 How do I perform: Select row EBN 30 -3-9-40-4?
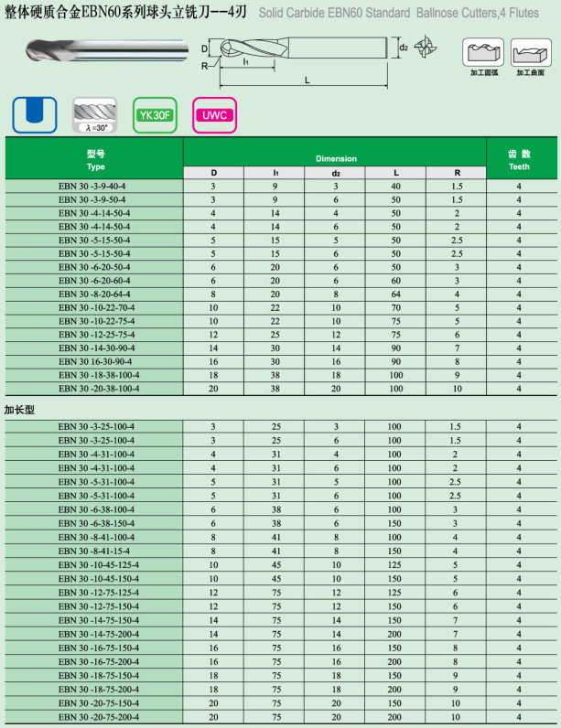click(281, 187)
